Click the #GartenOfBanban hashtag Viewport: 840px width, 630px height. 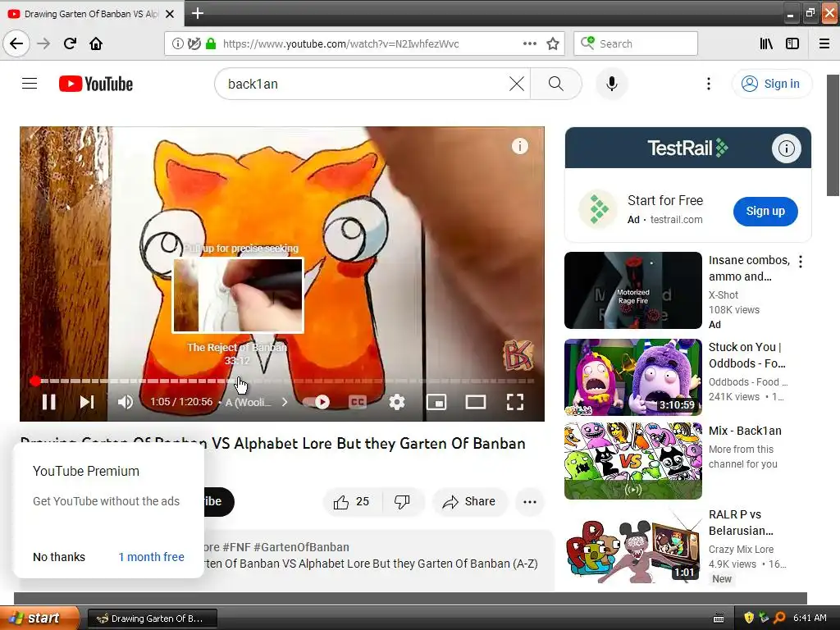click(x=301, y=547)
